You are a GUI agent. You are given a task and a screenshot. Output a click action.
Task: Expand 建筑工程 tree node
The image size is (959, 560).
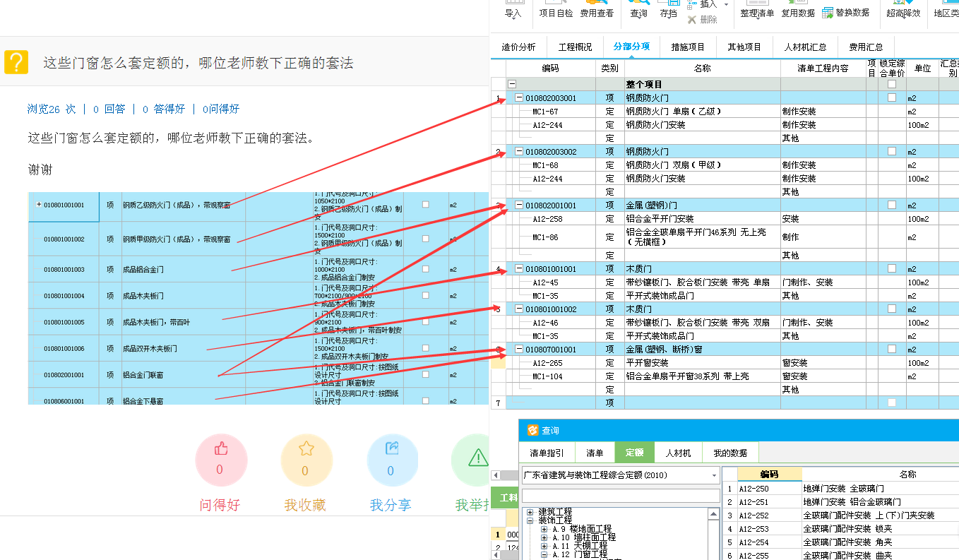[x=530, y=512]
